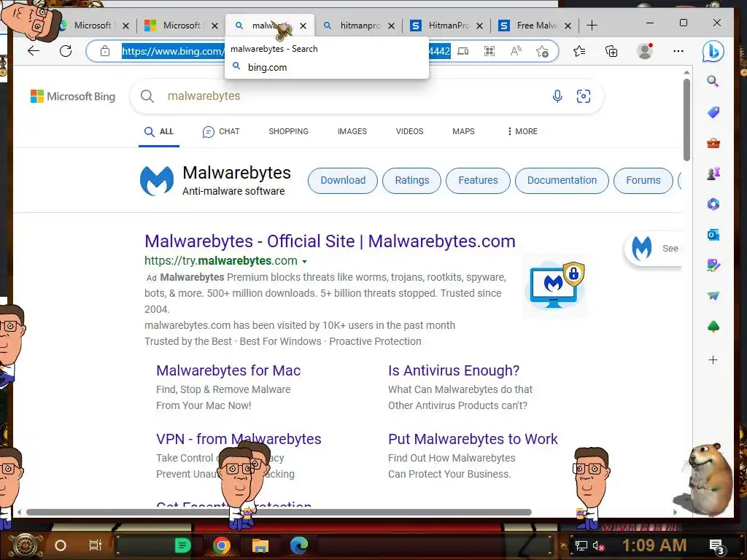View site info via the lock icon
Screen dimensions: 747x560
pos(105,51)
